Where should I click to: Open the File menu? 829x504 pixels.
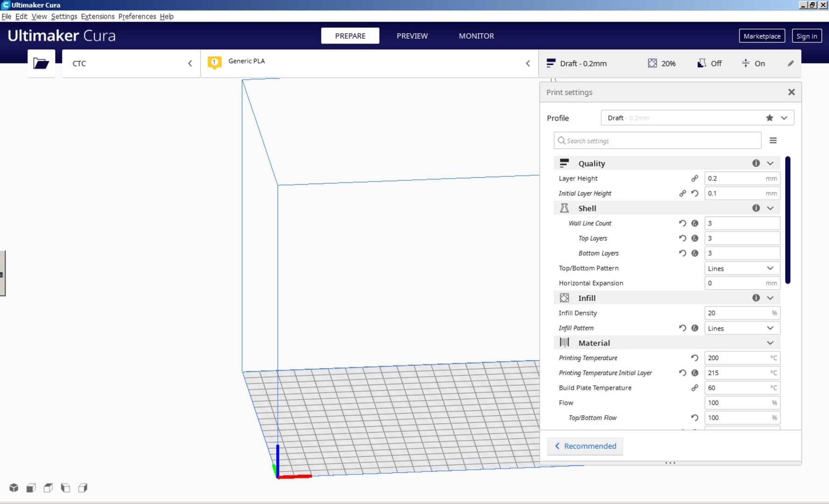(x=7, y=16)
